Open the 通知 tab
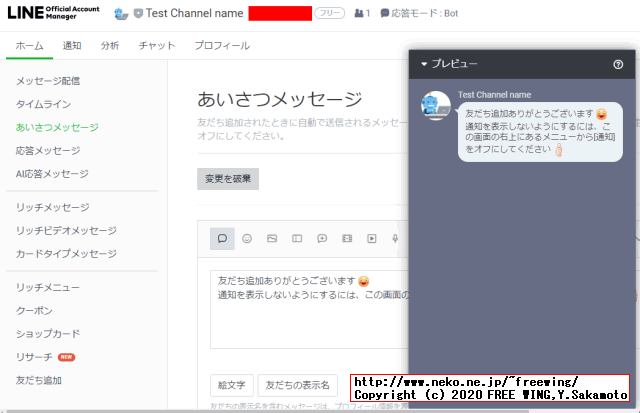Viewport: 640px width, 413px height. (72, 46)
